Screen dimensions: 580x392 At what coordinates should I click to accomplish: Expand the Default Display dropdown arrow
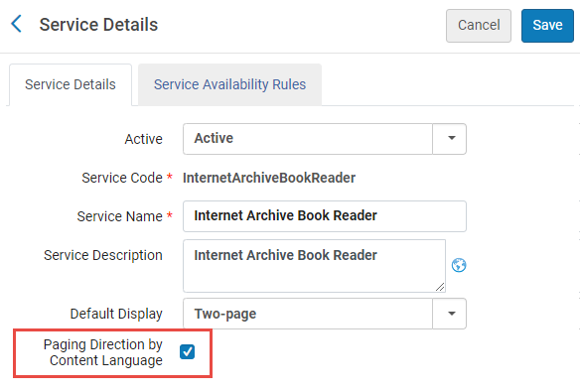point(450,314)
